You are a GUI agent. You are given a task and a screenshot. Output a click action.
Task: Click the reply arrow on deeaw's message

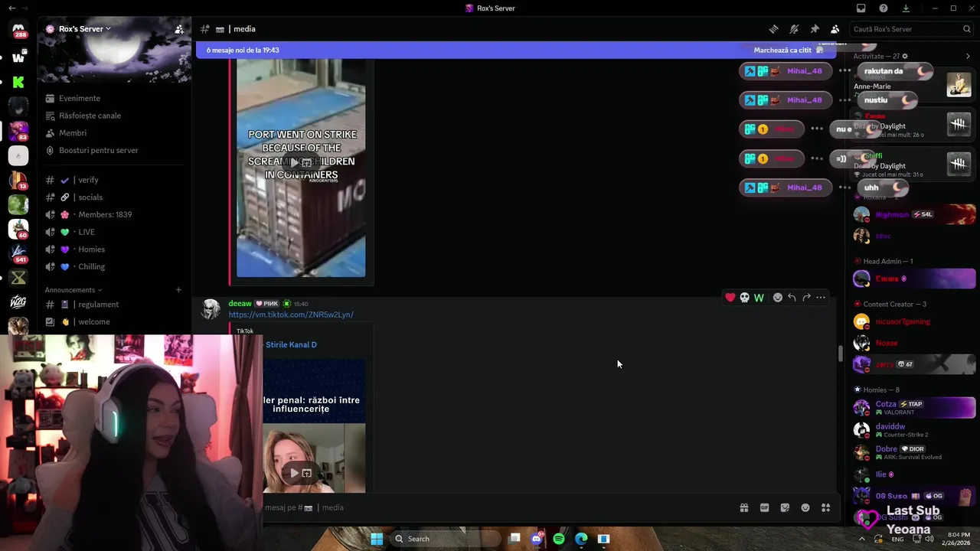click(792, 298)
